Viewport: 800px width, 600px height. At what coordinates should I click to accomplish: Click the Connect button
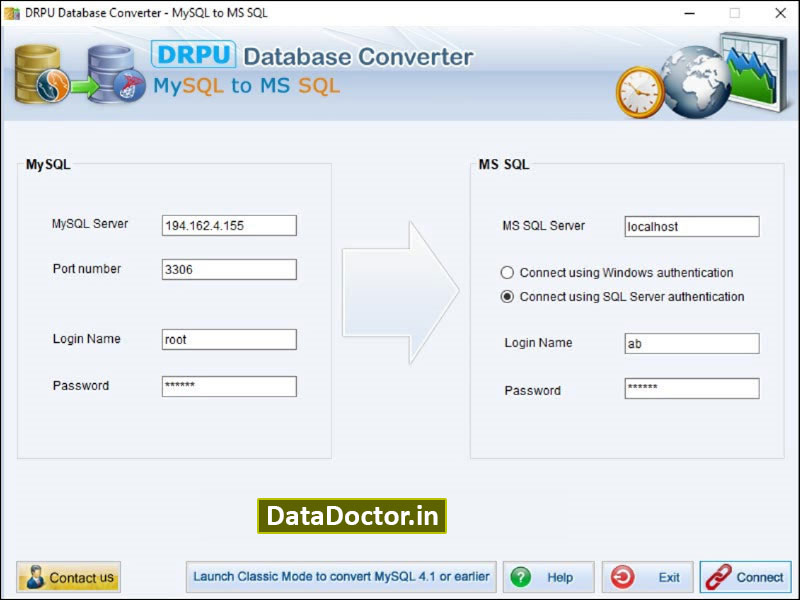(x=745, y=577)
